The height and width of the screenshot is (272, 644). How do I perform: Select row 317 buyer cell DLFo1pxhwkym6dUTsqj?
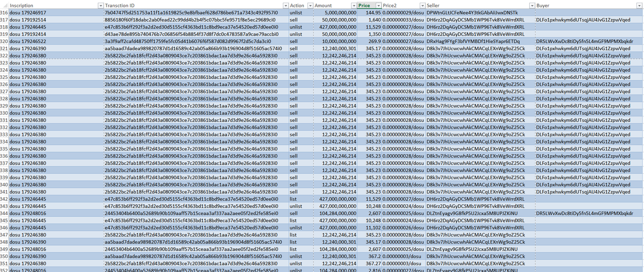(x=589, y=19)
